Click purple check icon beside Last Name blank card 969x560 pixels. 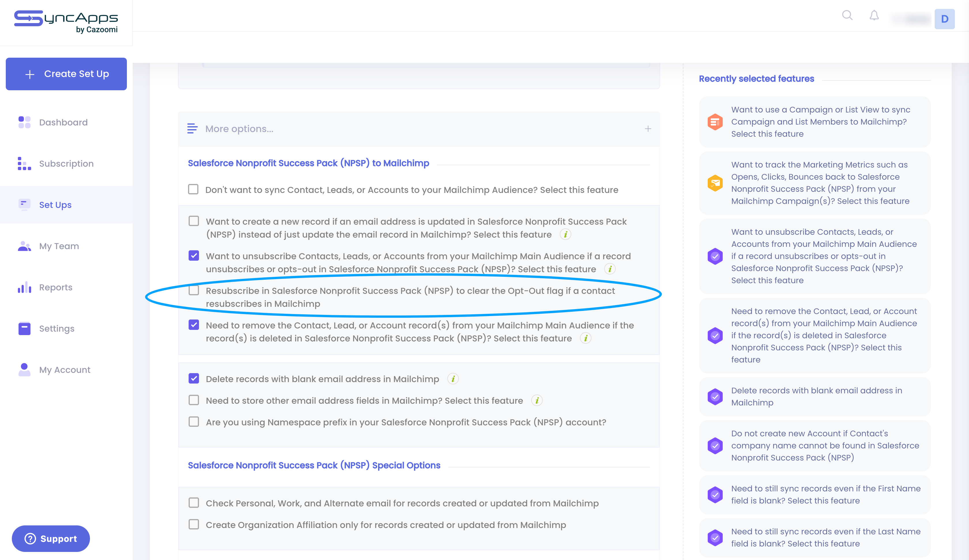(715, 538)
